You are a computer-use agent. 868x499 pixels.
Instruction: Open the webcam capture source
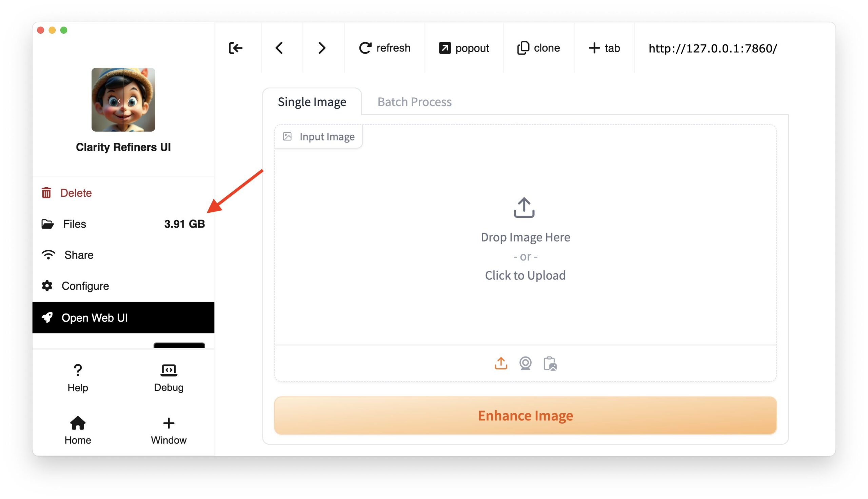pos(526,363)
